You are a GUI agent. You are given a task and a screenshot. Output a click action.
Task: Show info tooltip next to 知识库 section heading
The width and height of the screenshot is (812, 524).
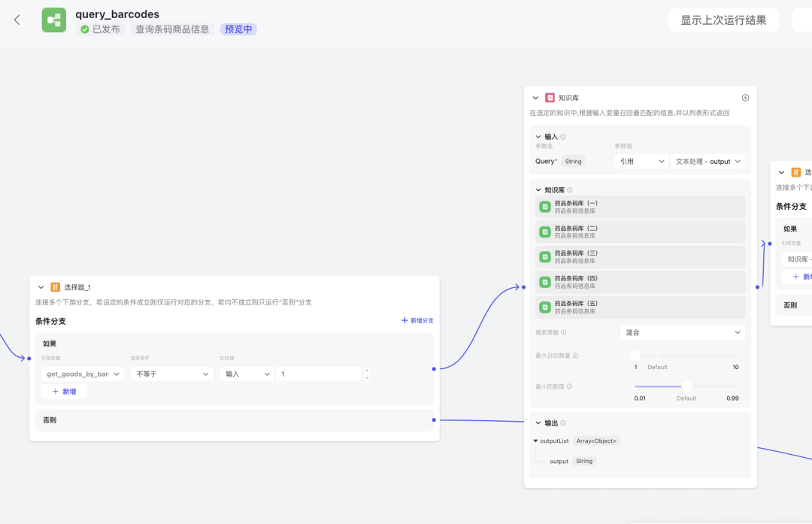pyautogui.click(x=570, y=190)
